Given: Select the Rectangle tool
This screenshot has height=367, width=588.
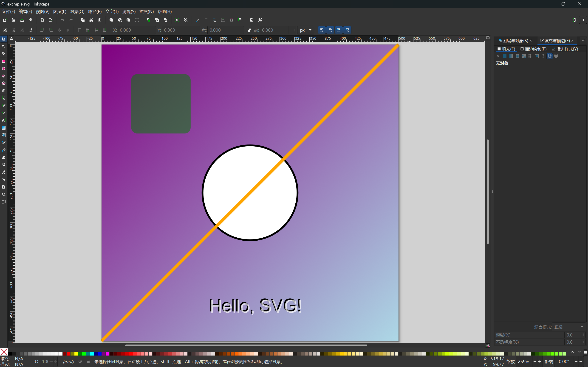Looking at the screenshot, I should (4, 61).
